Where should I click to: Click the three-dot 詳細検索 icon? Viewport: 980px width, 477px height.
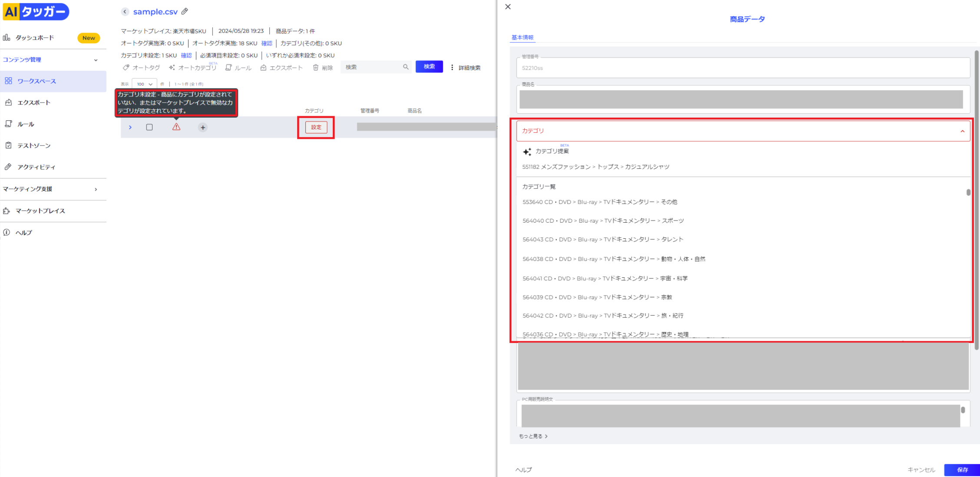[x=452, y=67]
